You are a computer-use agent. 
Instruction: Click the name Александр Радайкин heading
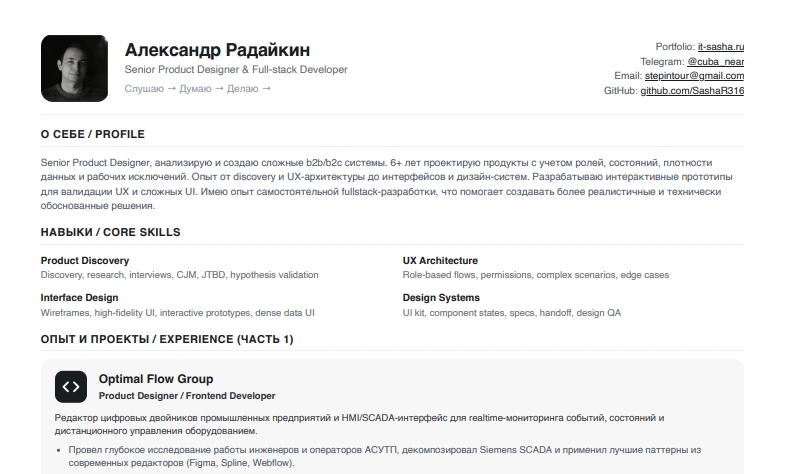click(217, 50)
